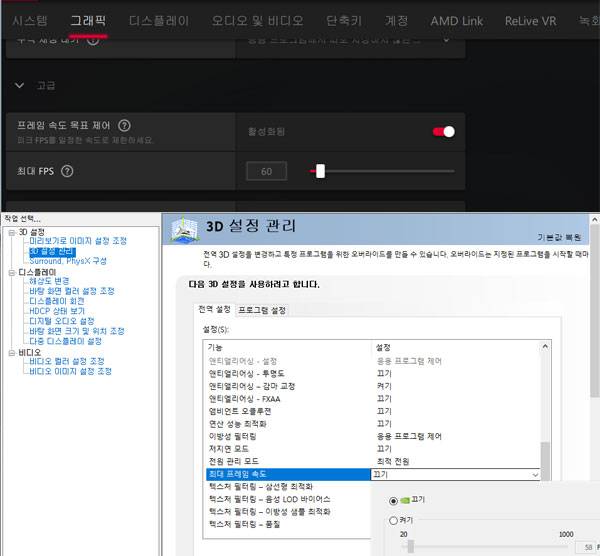600x556 pixels.
Task: Collapse the 3D 설정 tree node
Action: pyautogui.click(x=8, y=232)
